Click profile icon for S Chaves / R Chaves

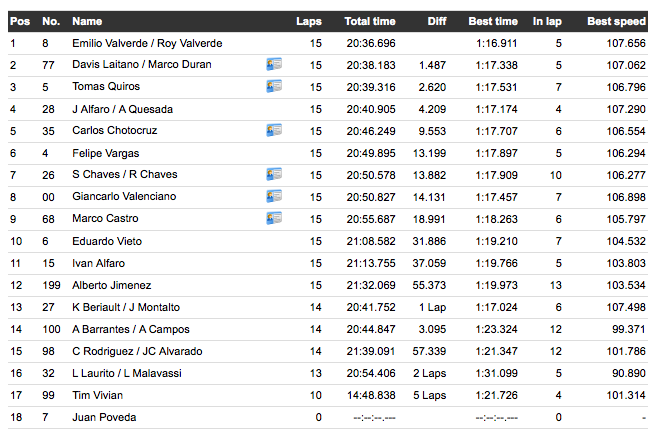pyautogui.click(x=273, y=175)
